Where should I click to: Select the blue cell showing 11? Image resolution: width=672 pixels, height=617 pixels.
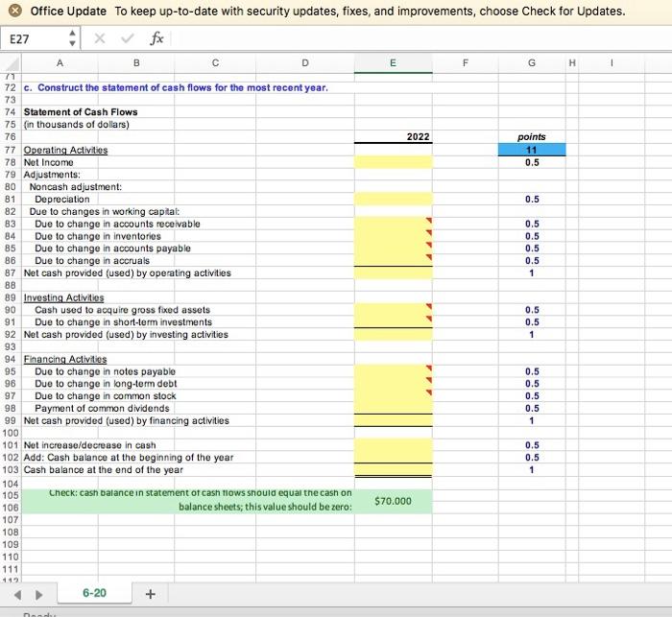click(532, 150)
